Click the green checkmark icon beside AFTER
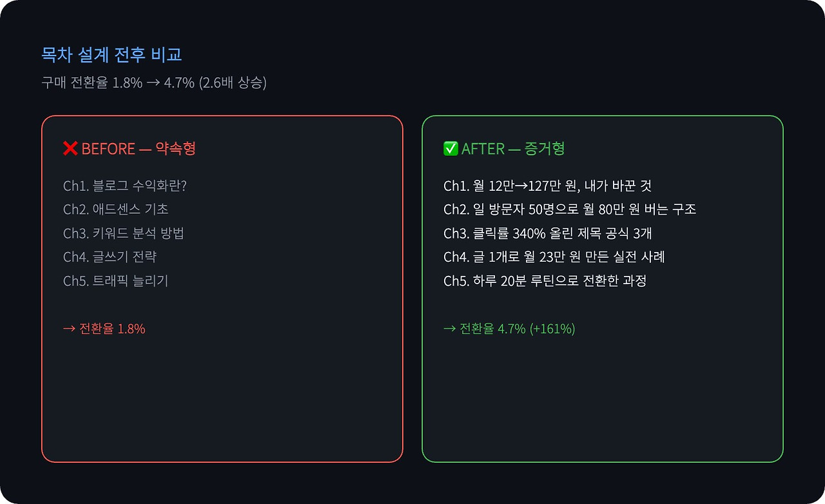825x504 pixels. 451,149
